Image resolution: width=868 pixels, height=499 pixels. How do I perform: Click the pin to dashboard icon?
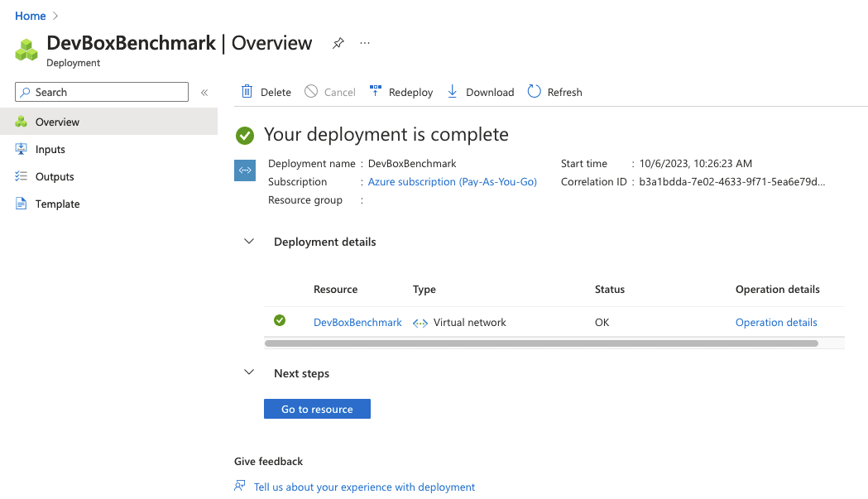click(x=338, y=44)
